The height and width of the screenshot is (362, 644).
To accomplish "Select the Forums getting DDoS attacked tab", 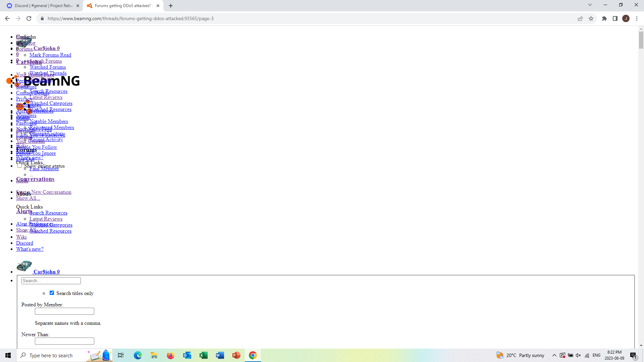I will coord(123,6).
